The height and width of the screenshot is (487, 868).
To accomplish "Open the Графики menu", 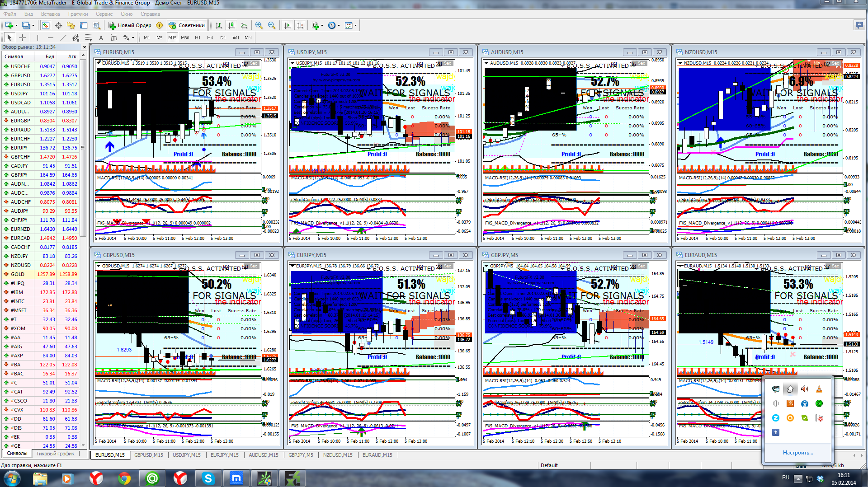I will (x=78, y=14).
